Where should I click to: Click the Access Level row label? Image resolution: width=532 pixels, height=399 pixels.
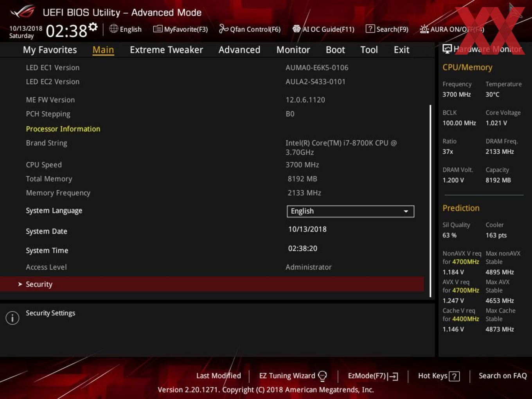tap(46, 267)
